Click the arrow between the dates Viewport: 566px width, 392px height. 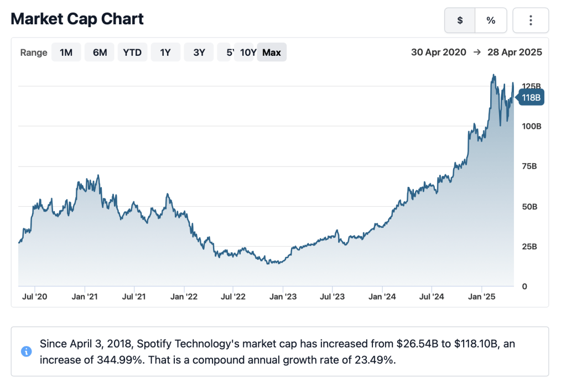click(x=477, y=53)
